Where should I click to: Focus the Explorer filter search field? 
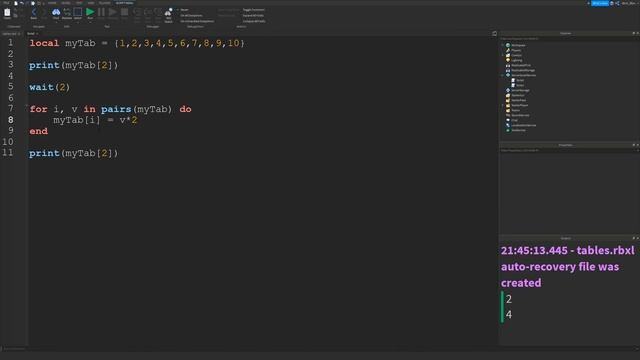click(x=569, y=39)
